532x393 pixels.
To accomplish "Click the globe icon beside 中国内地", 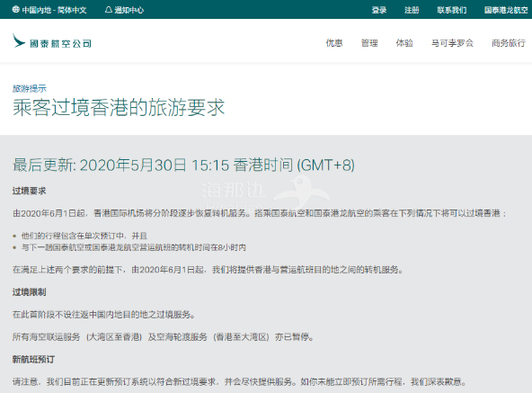I will [x=15, y=10].
